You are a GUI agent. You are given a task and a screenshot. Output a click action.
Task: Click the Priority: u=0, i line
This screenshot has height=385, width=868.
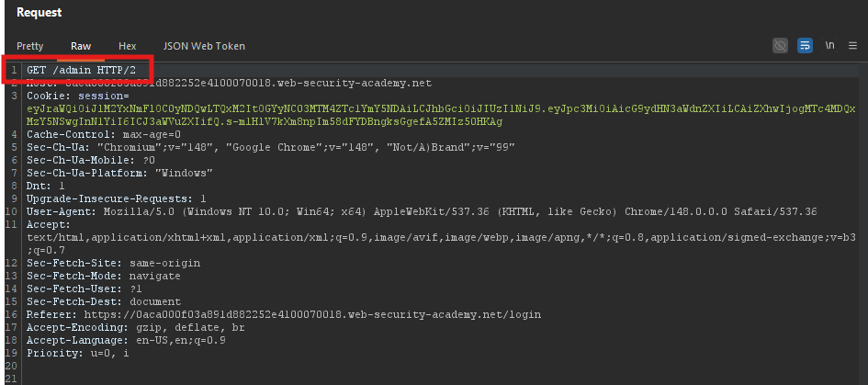(77, 353)
